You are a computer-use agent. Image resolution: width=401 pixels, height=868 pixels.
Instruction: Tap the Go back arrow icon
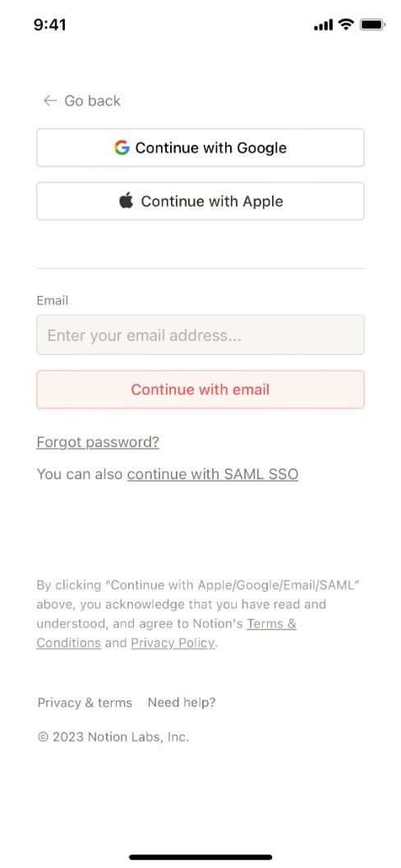coord(50,100)
